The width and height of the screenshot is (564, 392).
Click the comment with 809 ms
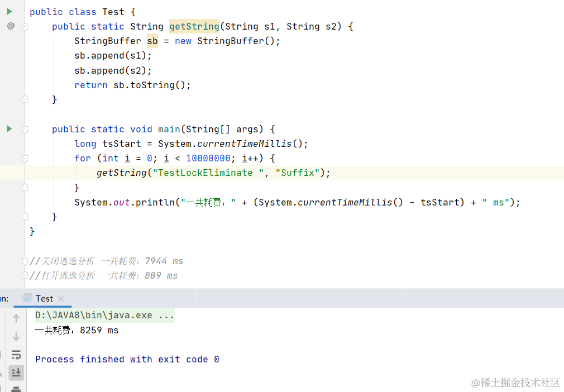[104, 275]
